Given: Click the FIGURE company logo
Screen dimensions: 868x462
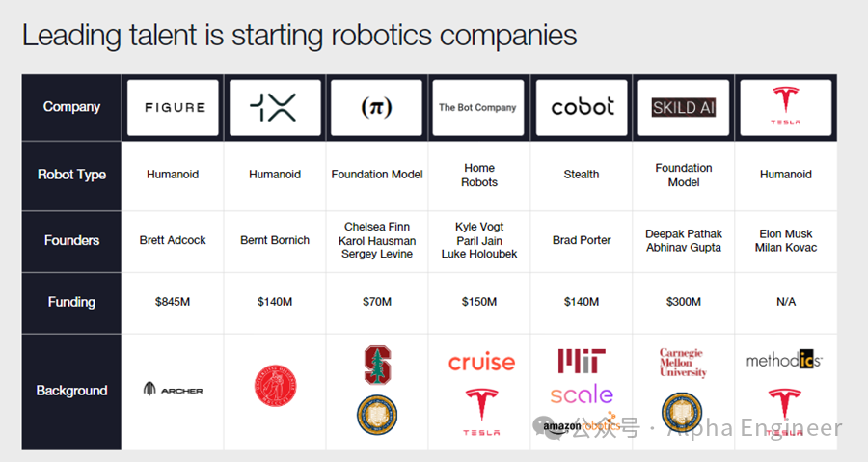Looking at the screenshot, I should [173, 107].
